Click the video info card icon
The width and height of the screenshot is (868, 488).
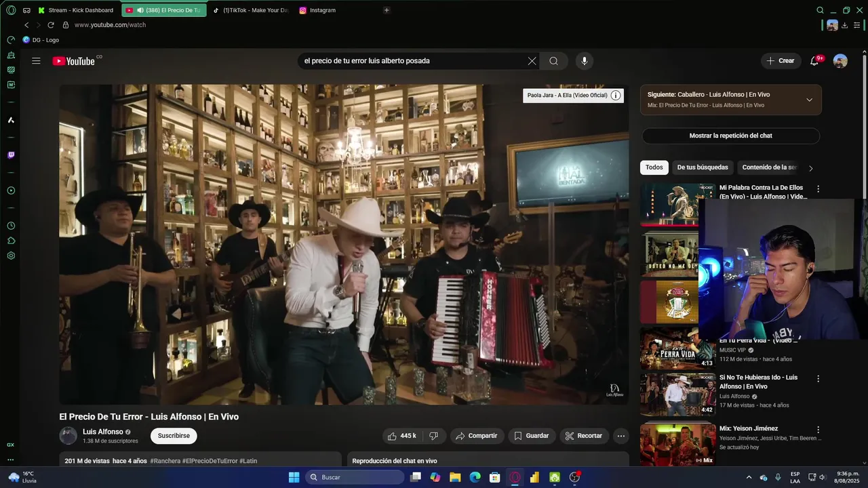point(616,96)
